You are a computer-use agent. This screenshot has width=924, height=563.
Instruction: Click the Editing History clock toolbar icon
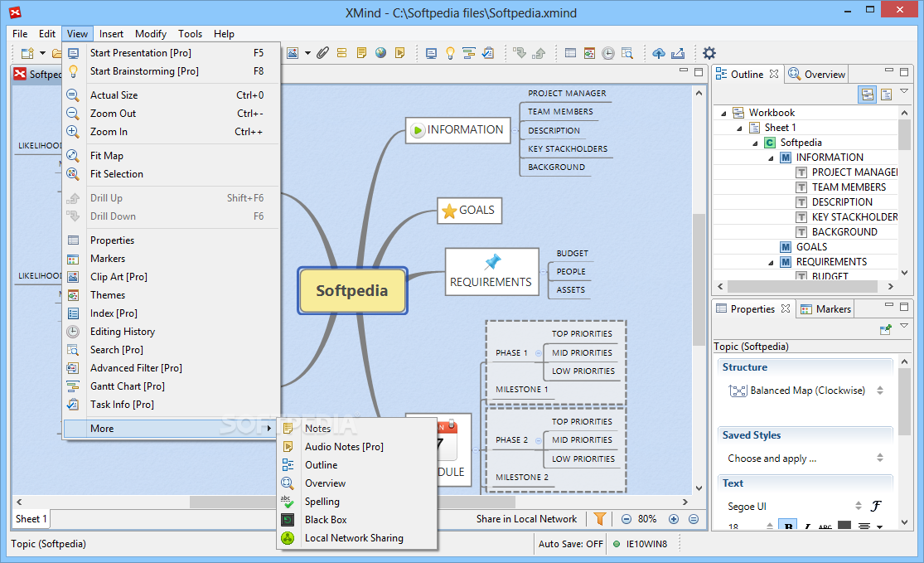click(608, 54)
